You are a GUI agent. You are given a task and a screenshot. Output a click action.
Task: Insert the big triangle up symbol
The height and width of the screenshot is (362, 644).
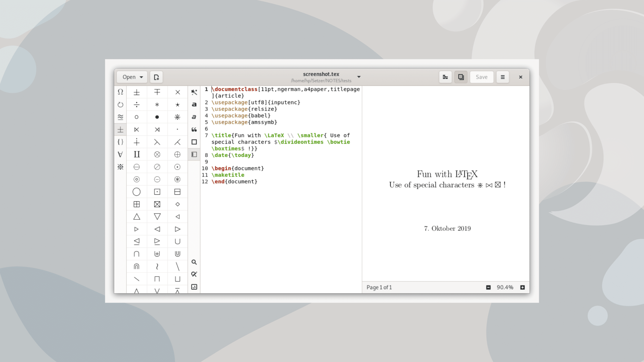click(x=137, y=217)
